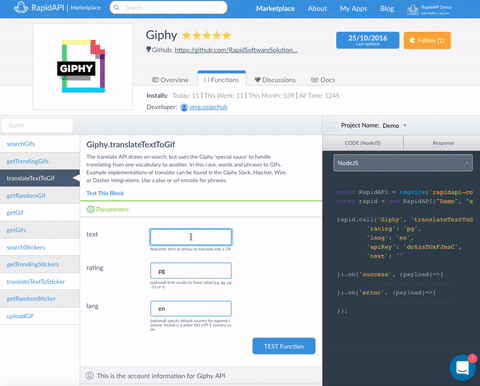Click the TEST Function button
Image resolution: width=480 pixels, height=386 pixels.
[284, 346]
